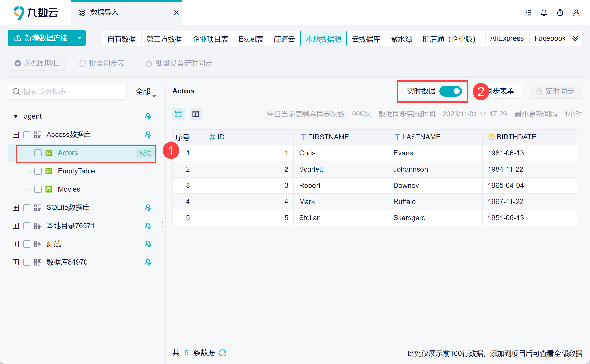The width and height of the screenshot is (590, 364).
Task: Open the task list icon in header
Action: click(x=528, y=13)
